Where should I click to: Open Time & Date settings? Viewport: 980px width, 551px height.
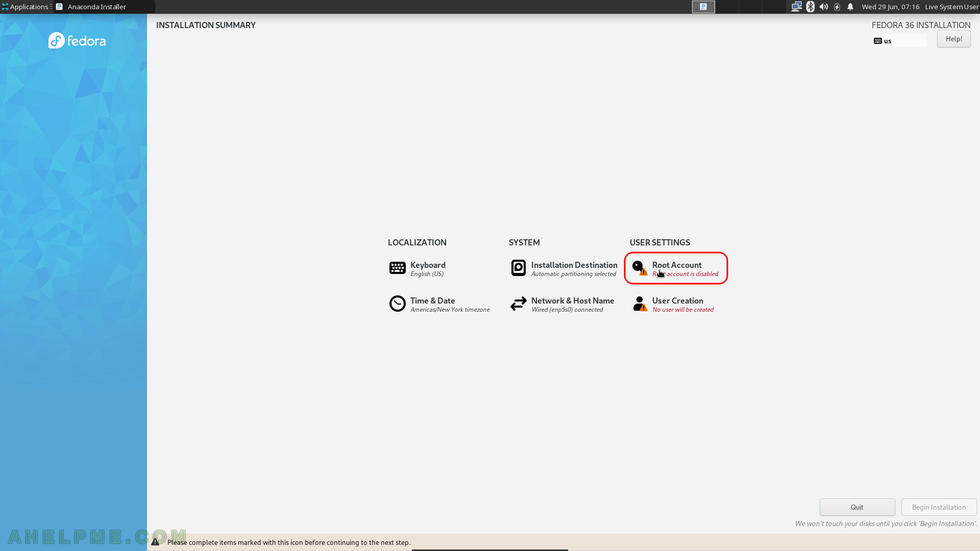click(439, 304)
